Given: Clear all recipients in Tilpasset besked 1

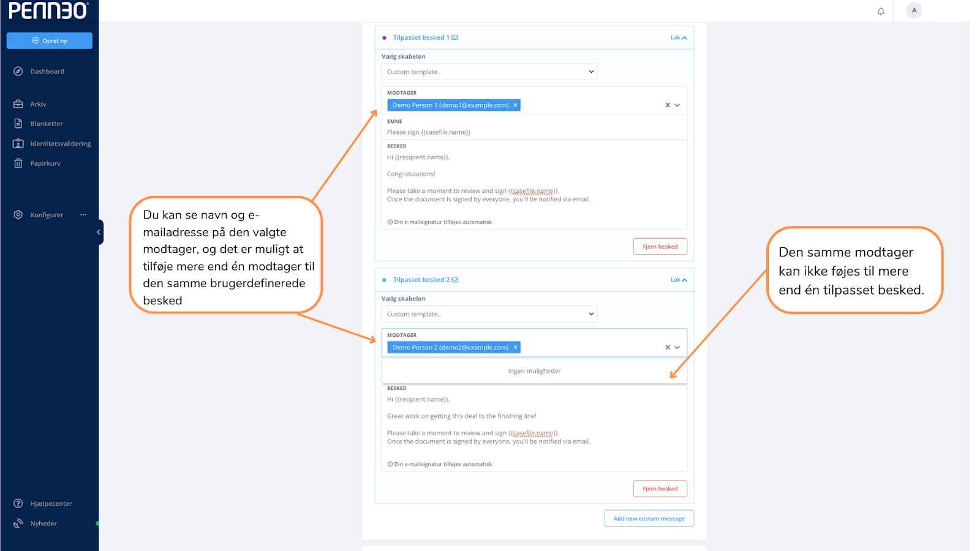Looking at the screenshot, I should pos(668,105).
